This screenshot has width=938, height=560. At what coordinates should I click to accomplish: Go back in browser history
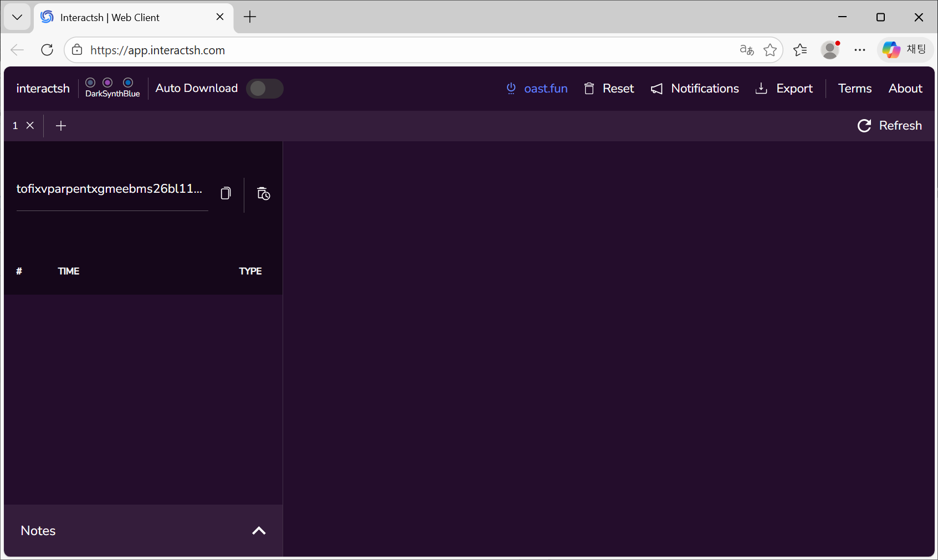pyautogui.click(x=17, y=50)
